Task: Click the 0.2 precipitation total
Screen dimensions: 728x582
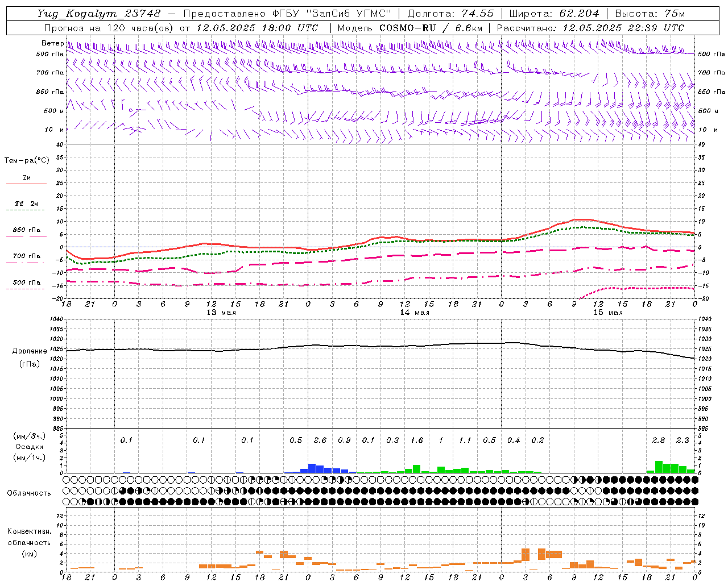Action: click(x=537, y=440)
